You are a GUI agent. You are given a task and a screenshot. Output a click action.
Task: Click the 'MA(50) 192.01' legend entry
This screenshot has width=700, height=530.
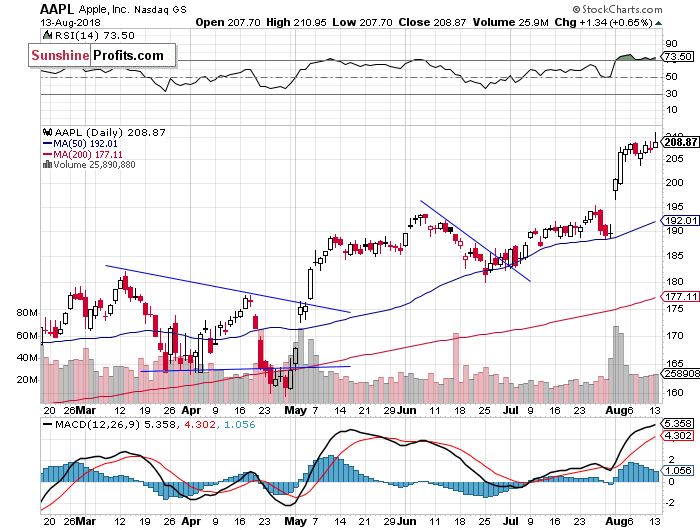coord(85,144)
